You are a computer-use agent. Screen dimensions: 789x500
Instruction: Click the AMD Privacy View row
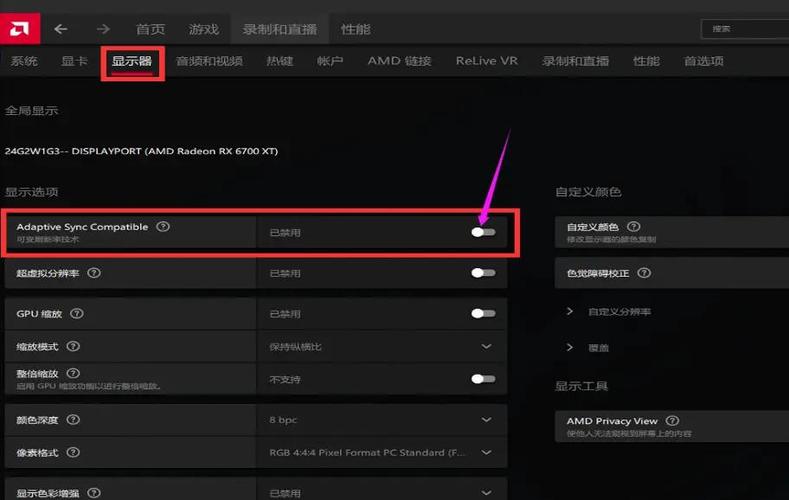tap(672, 426)
